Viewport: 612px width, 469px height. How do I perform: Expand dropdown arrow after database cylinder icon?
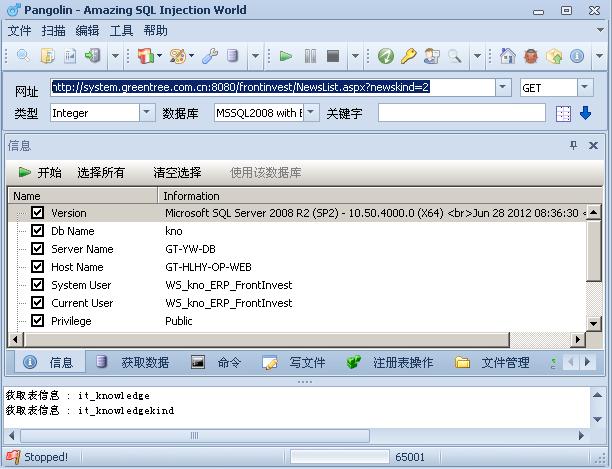tap(255, 56)
